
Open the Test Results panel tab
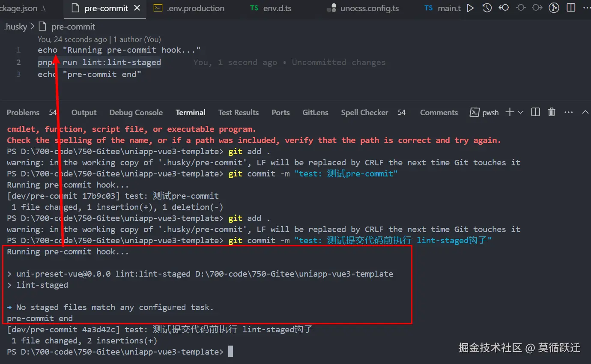[238, 113]
